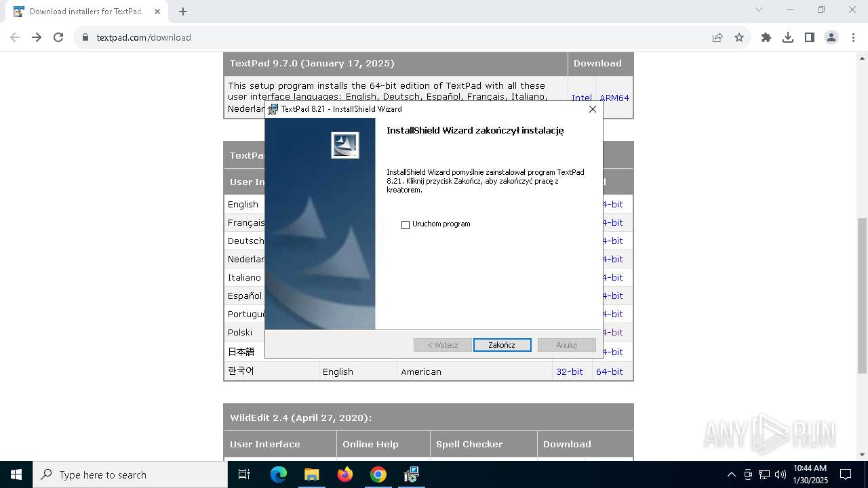
Task: Open Chrome profile avatar
Action: point(831,37)
